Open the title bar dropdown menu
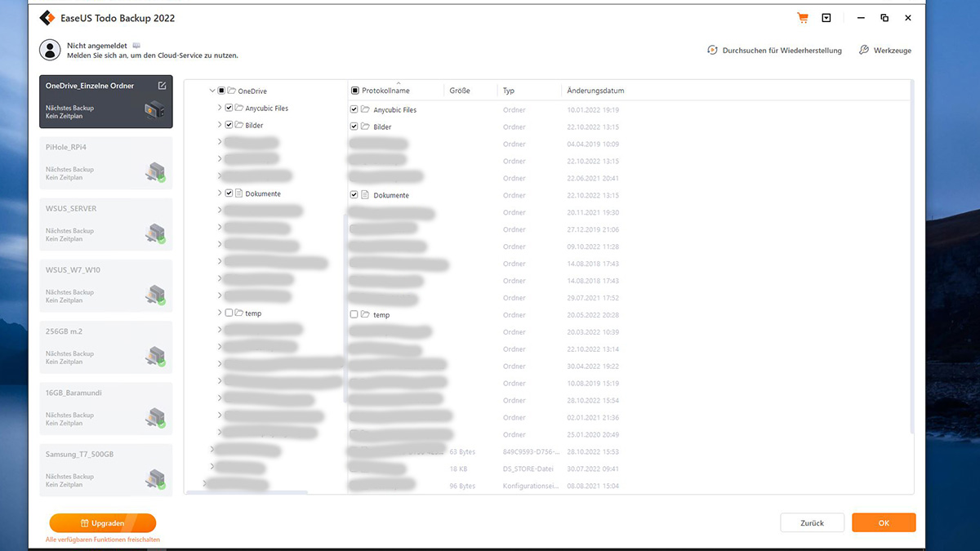This screenshot has height=551, width=980. tap(826, 18)
